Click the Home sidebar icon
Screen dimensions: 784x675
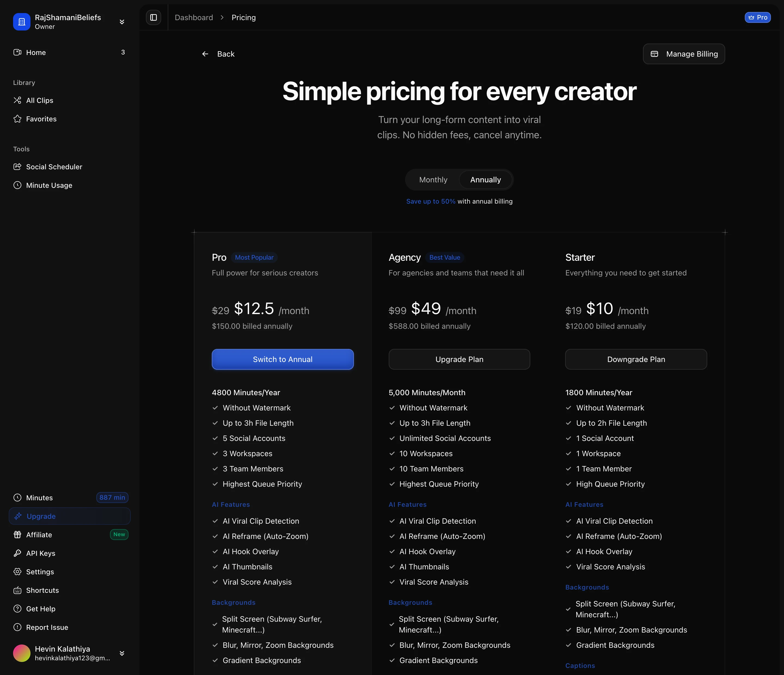pos(17,52)
